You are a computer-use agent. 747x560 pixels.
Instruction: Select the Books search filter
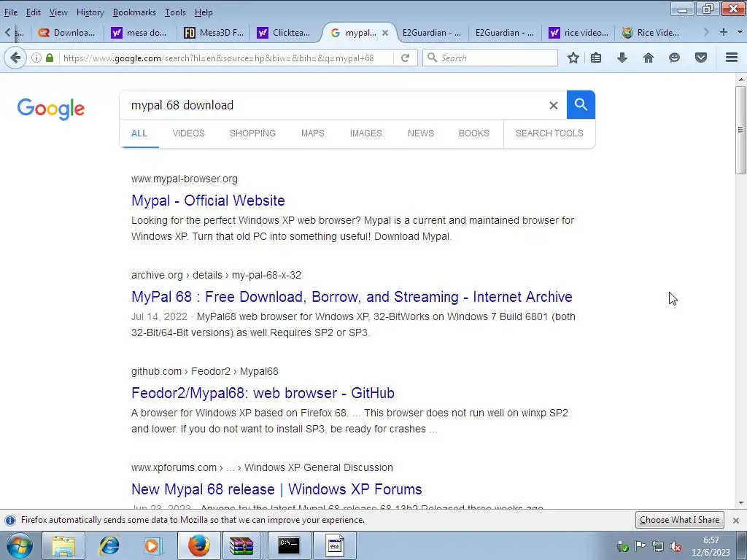[x=474, y=133]
